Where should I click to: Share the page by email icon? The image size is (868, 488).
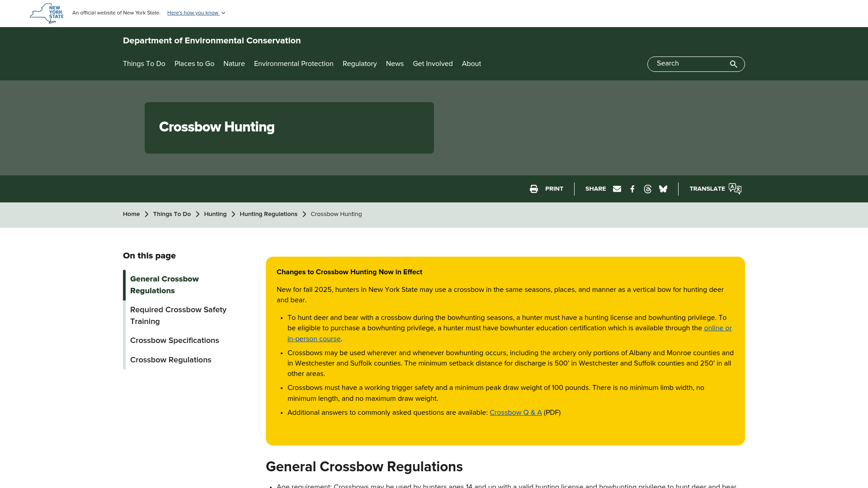point(617,189)
